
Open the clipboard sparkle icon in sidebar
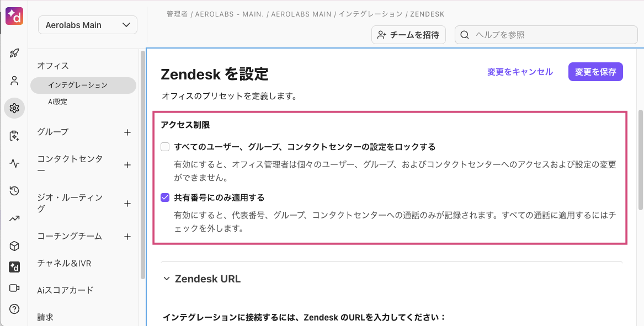[14, 136]
